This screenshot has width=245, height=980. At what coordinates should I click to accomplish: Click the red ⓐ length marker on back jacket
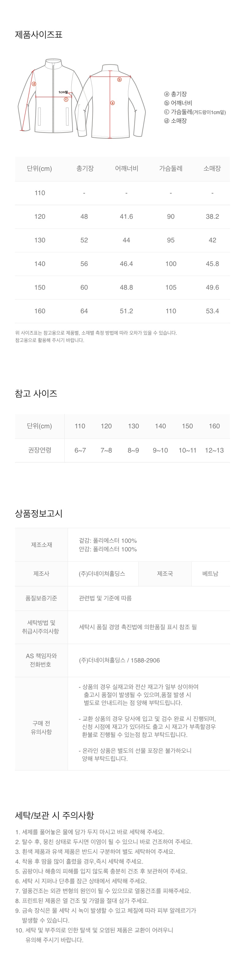point(112,103)
